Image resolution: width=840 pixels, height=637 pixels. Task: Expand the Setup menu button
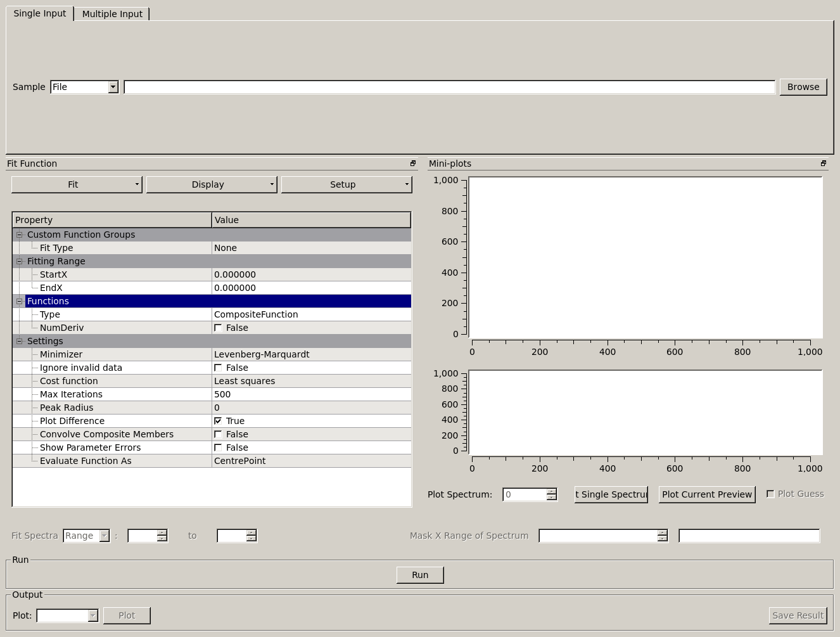tap(347, 184)
